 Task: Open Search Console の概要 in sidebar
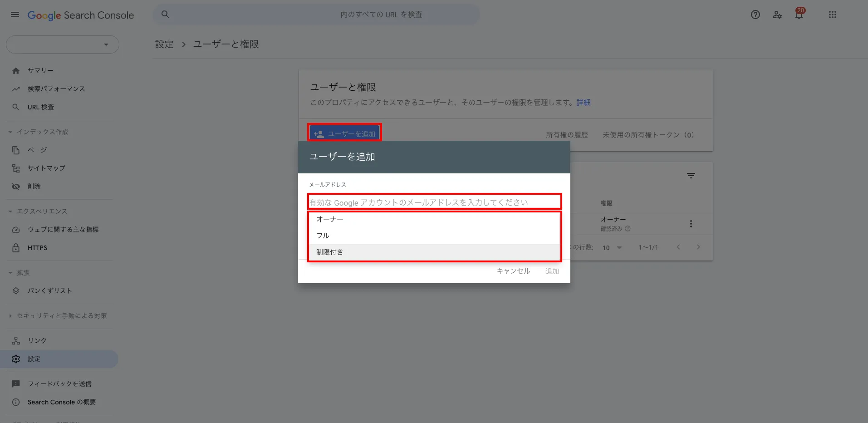point(62,402)
